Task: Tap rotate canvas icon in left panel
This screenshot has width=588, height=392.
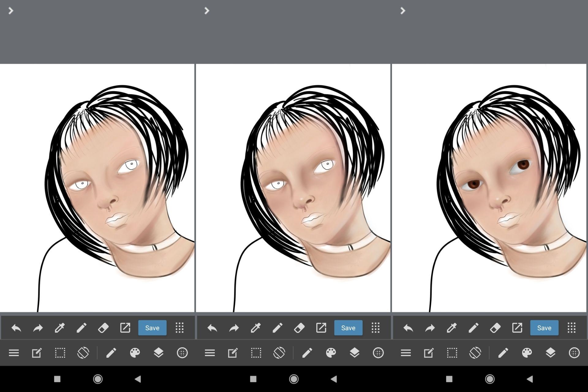Action: click(x=83, y=353)
